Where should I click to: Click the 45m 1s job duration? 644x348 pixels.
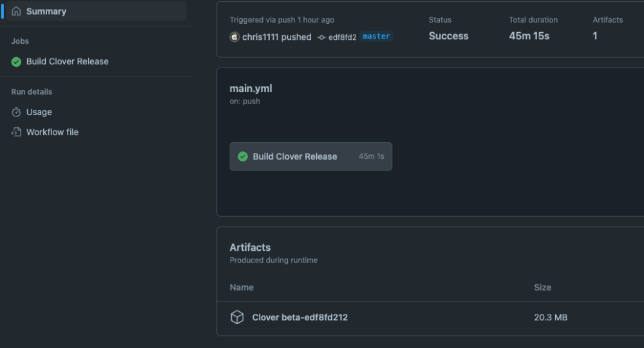coord(372,156)
